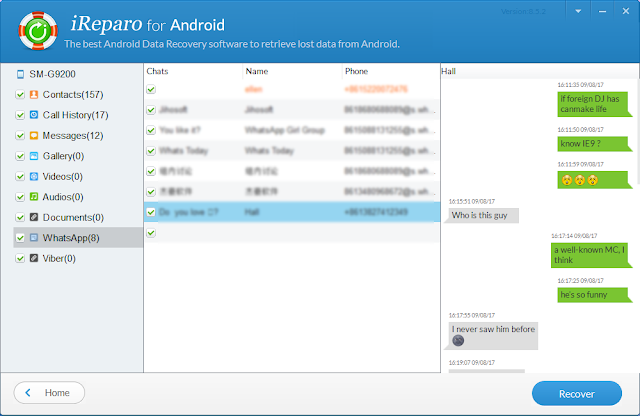Uncheck the WhatsApp(8) checkbox
The width and height of the screenshot is (640, 416).
(x=20, y=238)
